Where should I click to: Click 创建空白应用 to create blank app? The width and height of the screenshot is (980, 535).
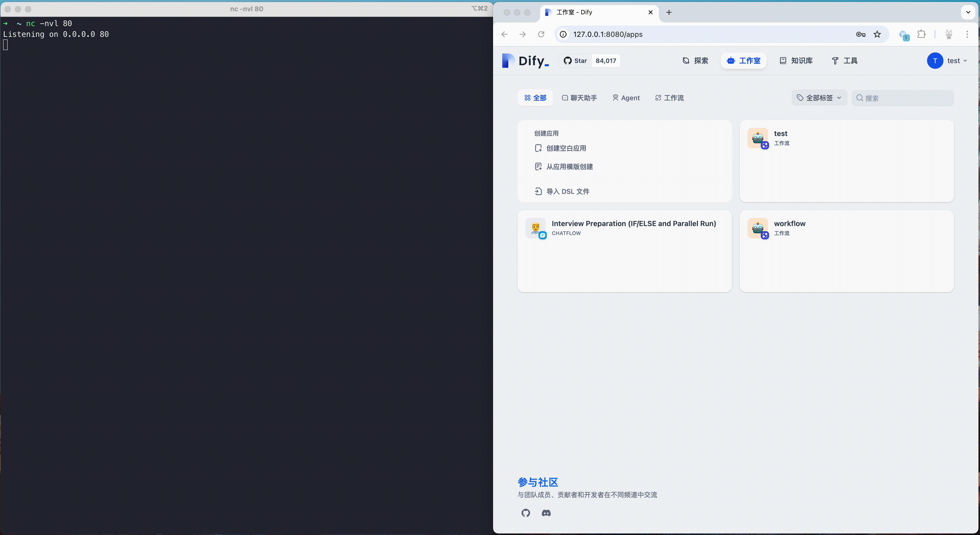click(x=566, y=148)
